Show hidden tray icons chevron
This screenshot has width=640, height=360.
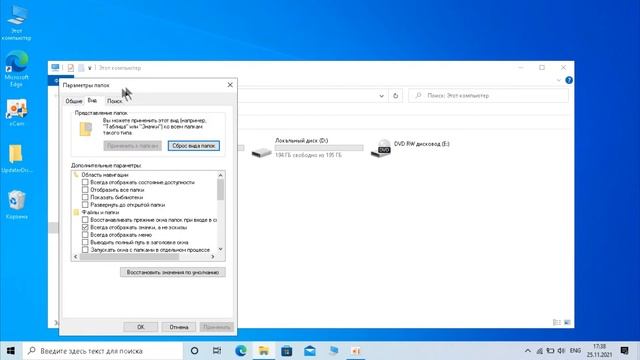(x=528, y=351)
